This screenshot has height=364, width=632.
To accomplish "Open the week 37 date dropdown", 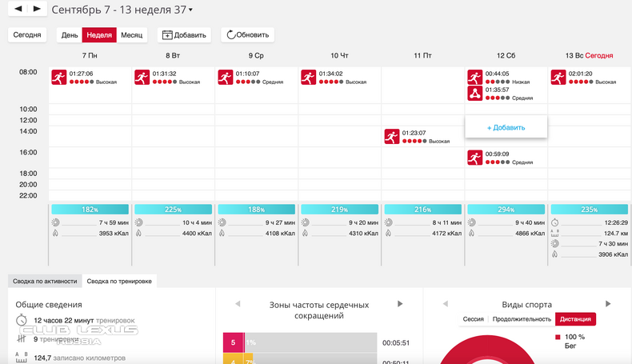I will tap(190, 10).
